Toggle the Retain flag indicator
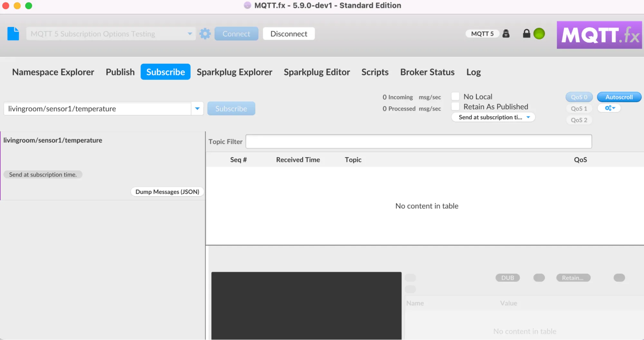The height and width of the screenshot is (340, 644). pyautogui.click(x=573, y=278)
